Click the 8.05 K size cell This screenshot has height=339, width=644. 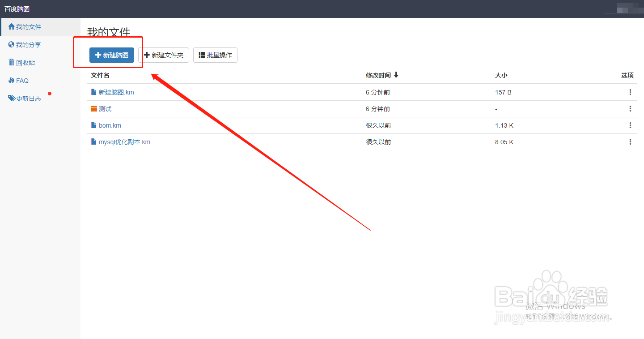[504, 142]
